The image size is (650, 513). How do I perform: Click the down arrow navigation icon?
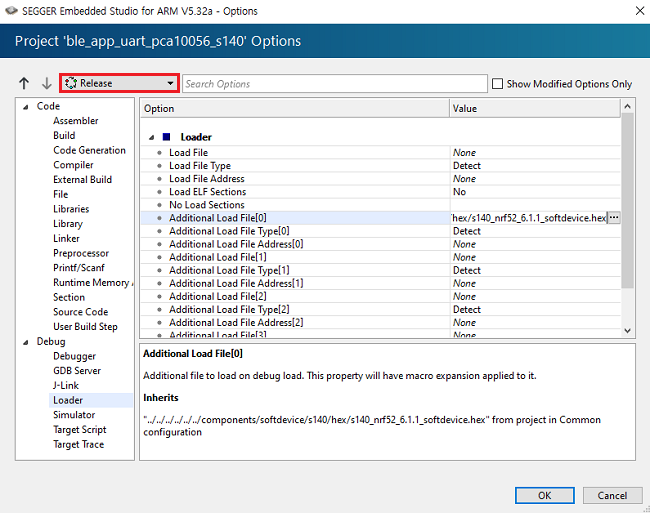coord(46,83)
